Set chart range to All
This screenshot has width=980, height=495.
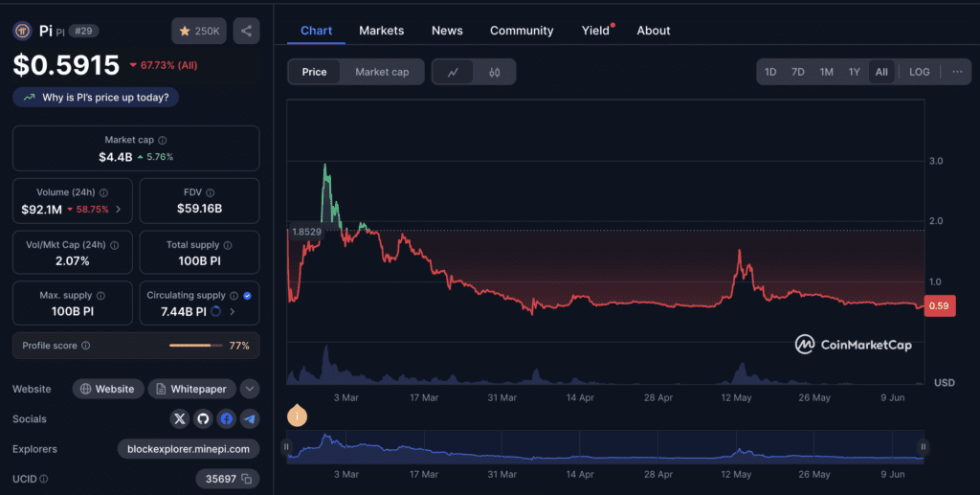tap(881, 72)
